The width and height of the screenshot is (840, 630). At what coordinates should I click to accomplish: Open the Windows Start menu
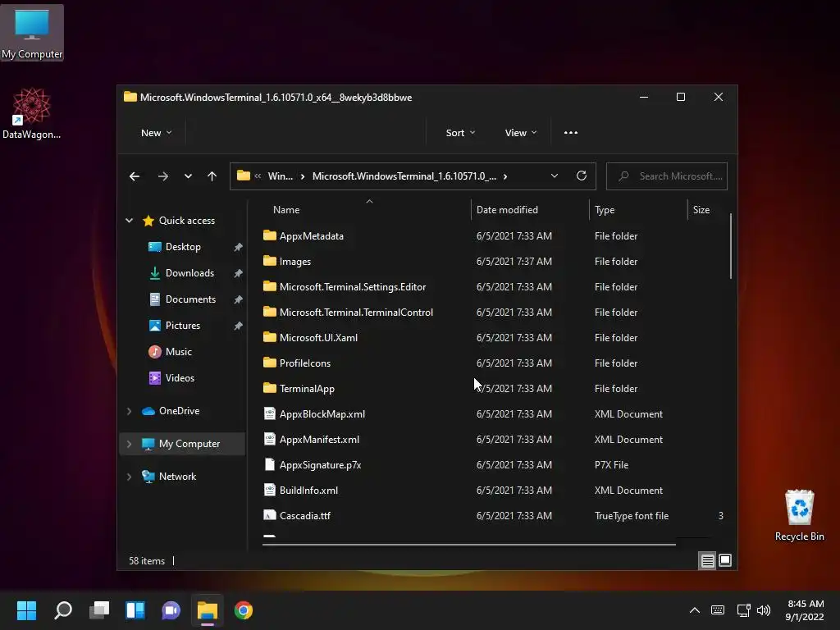coord(26,610)
